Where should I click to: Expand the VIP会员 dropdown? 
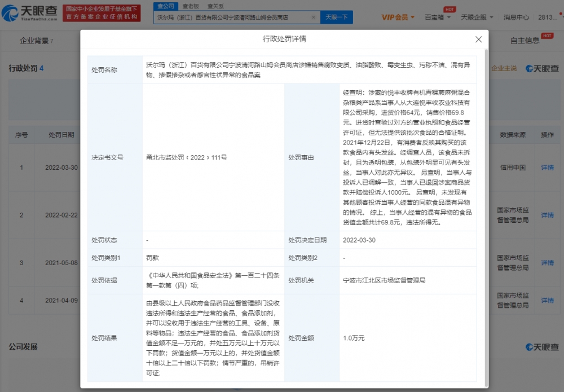[398, 17]
